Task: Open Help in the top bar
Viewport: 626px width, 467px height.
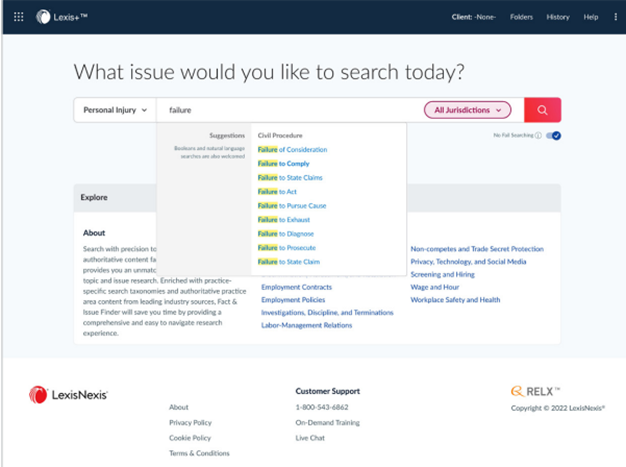Action: pos(590,17)
